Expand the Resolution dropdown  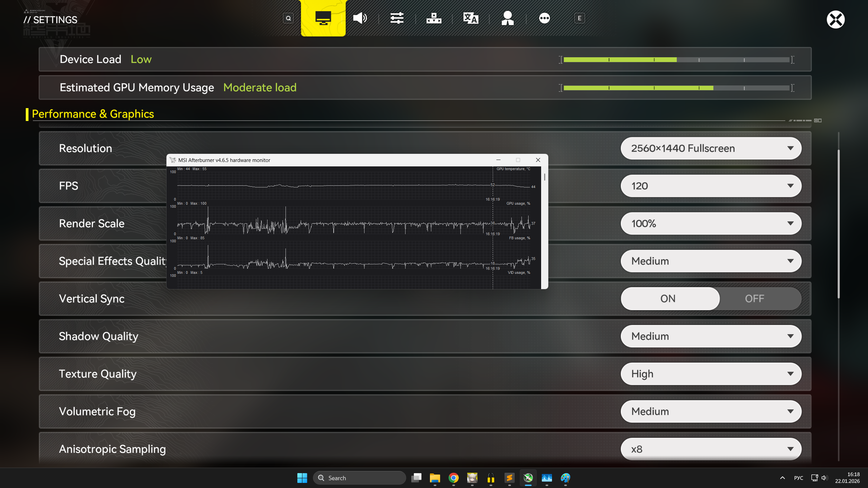(711, 148)
